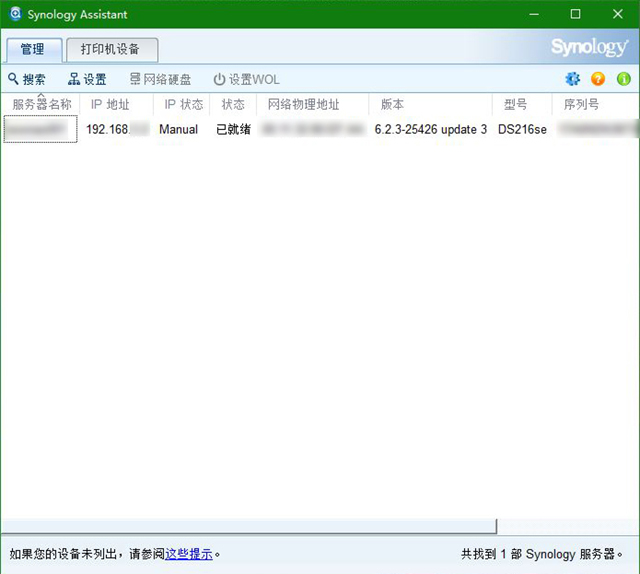Click the blurred serial number cell
640x574 pixels.
(x=598, y=129)
